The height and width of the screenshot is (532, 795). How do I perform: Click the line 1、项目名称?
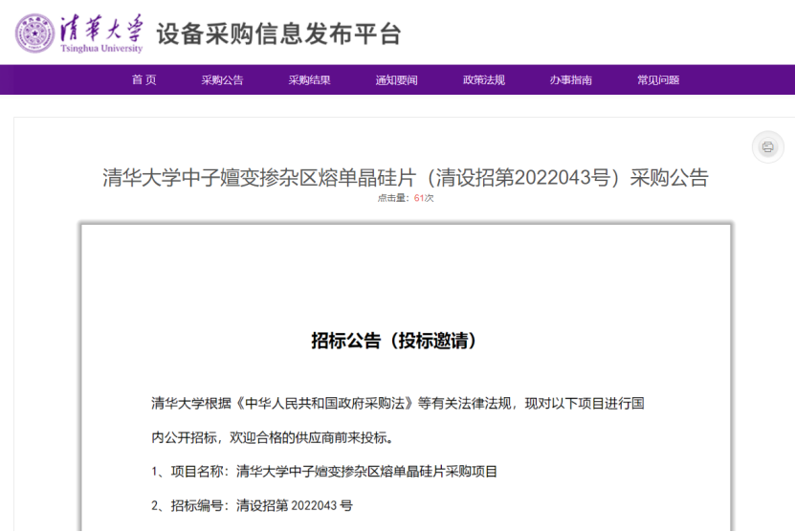tap(324, 471)
